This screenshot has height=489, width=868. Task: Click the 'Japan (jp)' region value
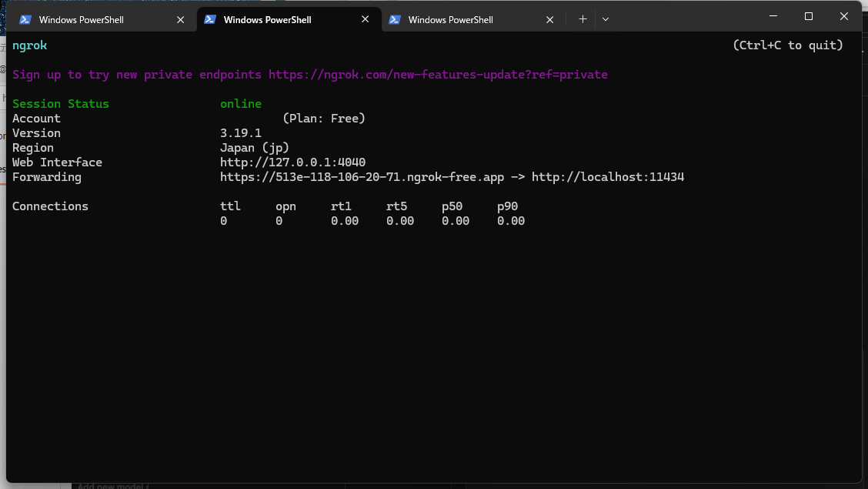tap(255, 148)
